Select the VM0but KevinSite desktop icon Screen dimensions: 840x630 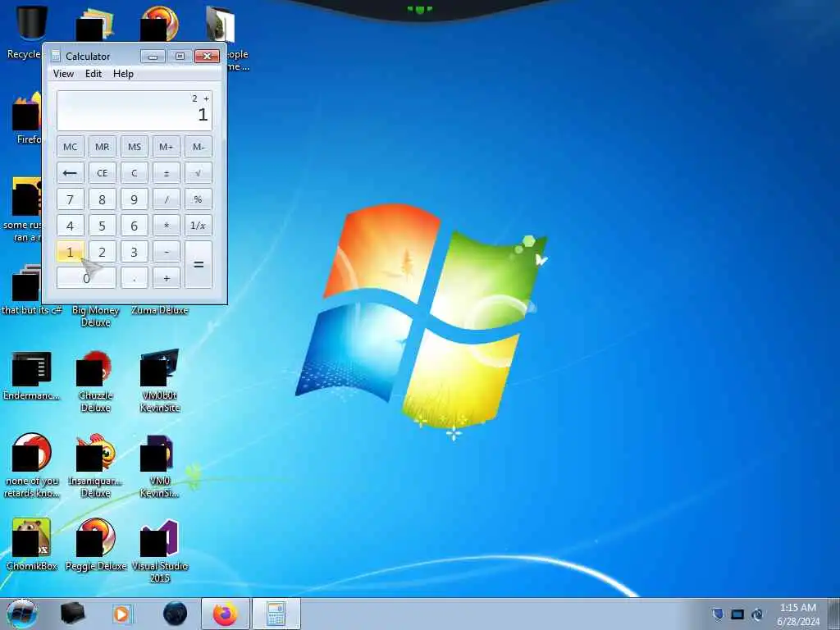[160, 381]
